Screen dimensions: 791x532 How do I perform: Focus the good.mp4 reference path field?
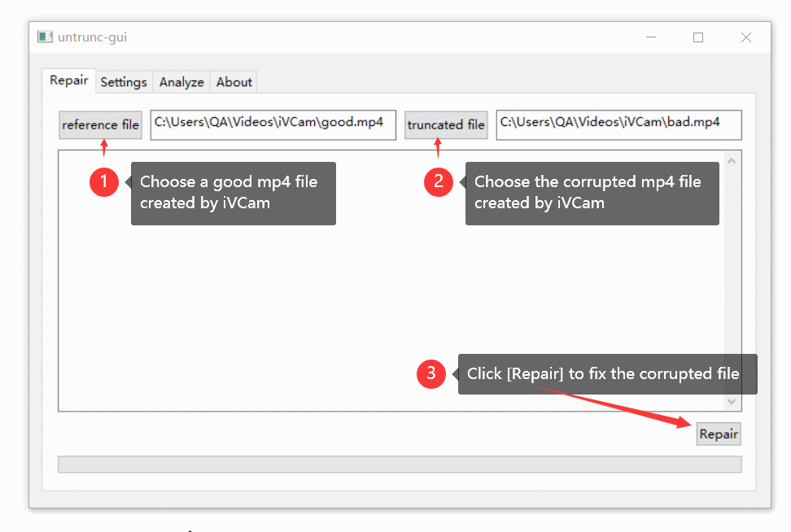pos(273,124)
